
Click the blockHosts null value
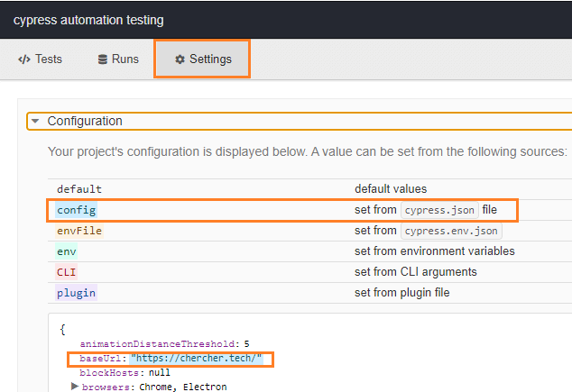[x=160, y=373]
